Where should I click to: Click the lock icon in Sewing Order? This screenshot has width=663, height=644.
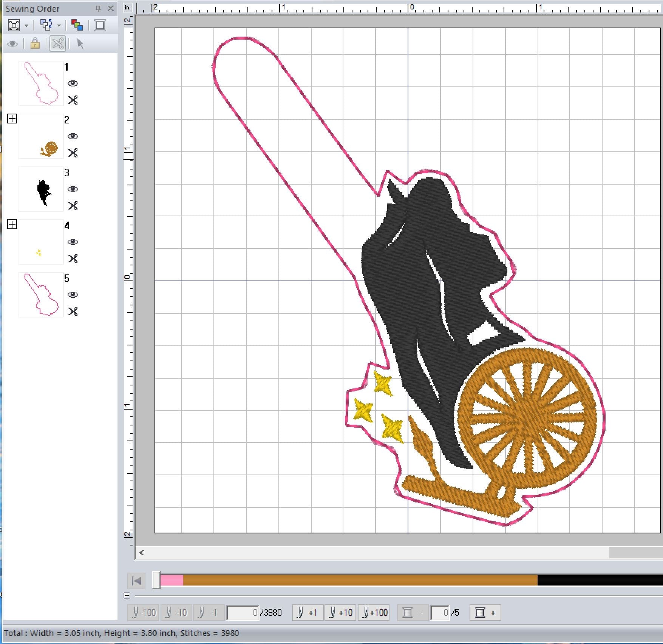[35, 44]
